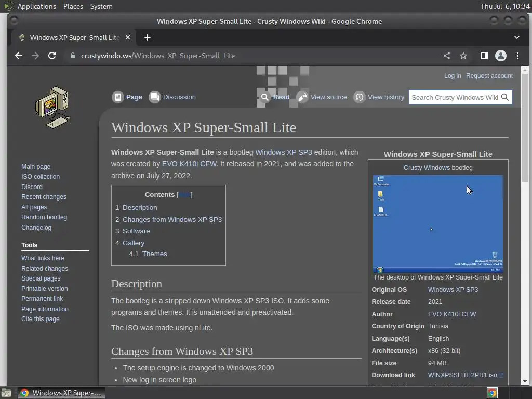The image size is (532, 399).
Task: Follow the EVO K410i CFW link in intro
Action: 189,164
